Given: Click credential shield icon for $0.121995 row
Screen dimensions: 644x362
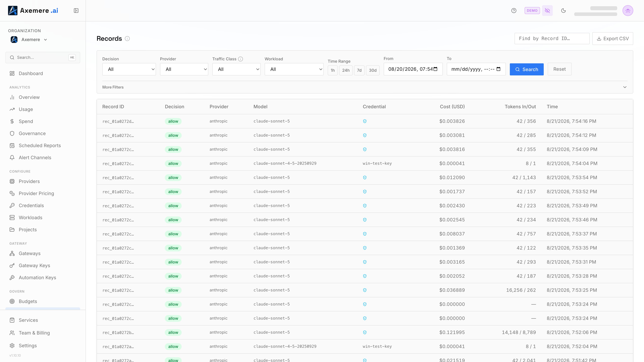Looking at the screenshot, I should [x=365, y=333].
